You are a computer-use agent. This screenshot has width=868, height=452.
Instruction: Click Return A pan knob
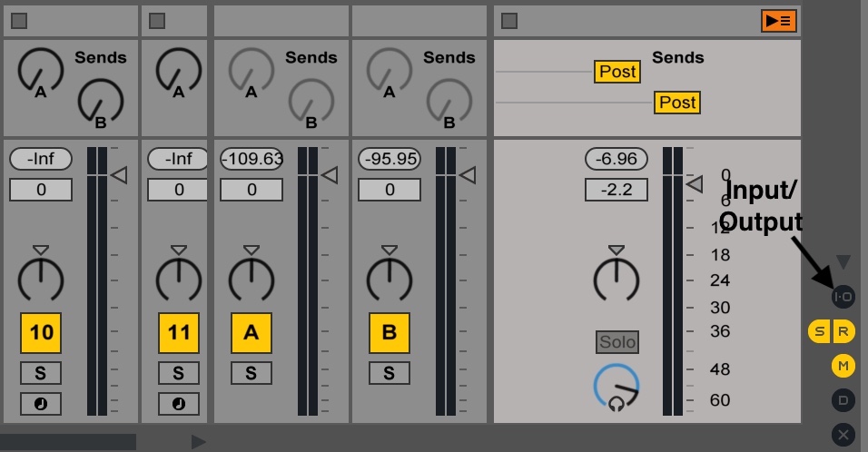252,280
